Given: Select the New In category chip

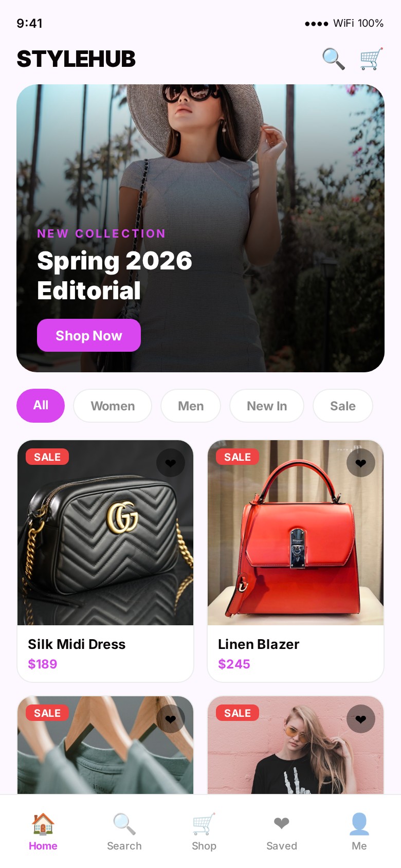Looking at the screenshot, I should [267, 406].
